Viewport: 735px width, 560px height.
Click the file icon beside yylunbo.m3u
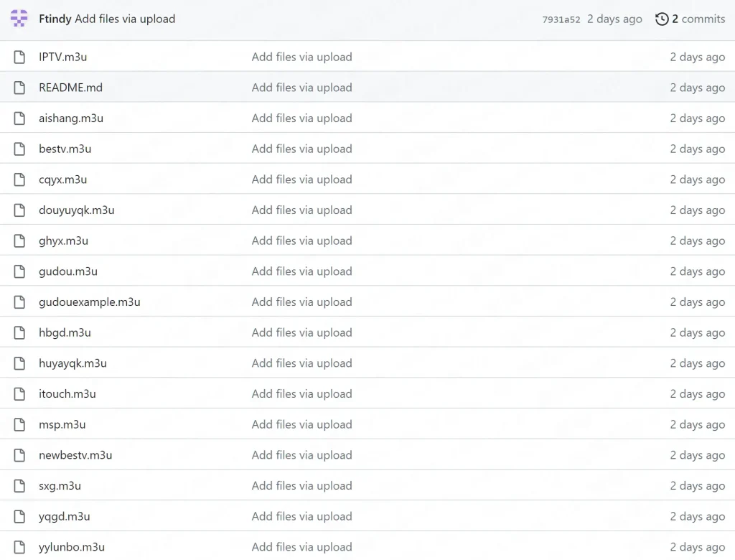[19, 547]
